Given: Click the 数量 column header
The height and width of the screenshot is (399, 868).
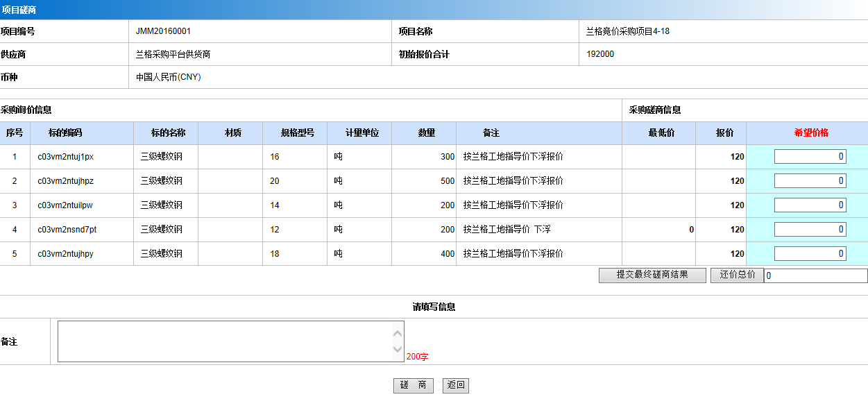Looking at the screenshot, I should click(426, 133).
